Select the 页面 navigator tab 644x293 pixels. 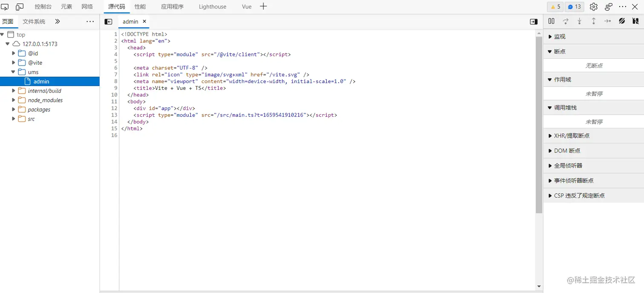[8, 21]
